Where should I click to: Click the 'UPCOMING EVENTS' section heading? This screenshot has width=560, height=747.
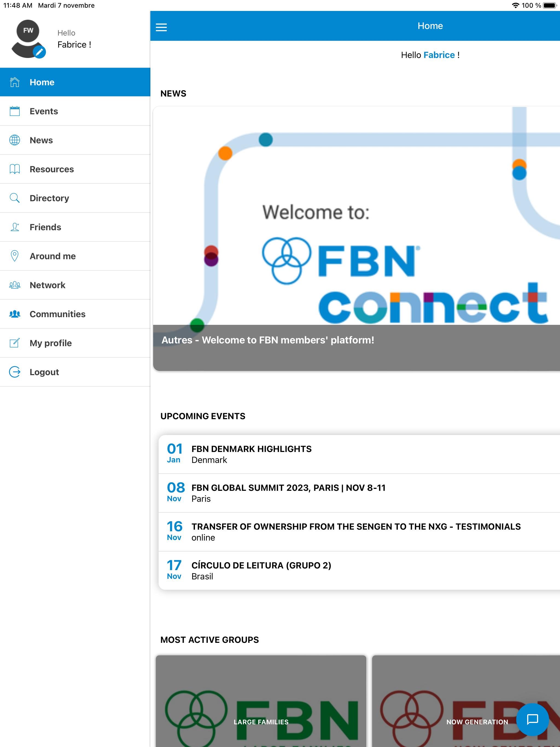pos(203,416)
